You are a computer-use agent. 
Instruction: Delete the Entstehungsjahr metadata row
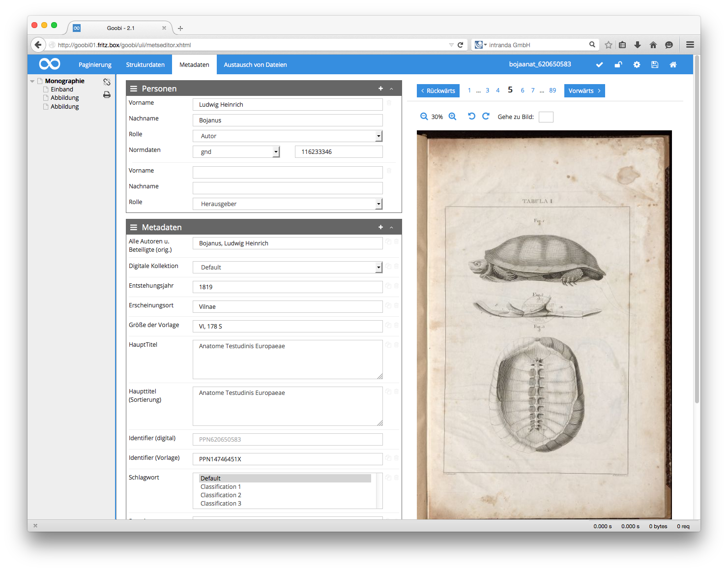tap(396, 286)
